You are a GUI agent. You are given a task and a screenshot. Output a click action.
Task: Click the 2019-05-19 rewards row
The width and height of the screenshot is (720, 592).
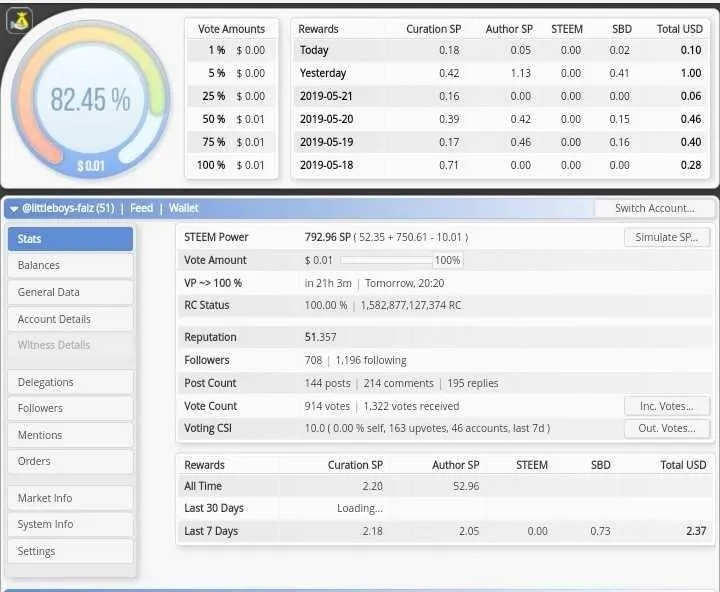pyautogui.click(x=501, y=142)
